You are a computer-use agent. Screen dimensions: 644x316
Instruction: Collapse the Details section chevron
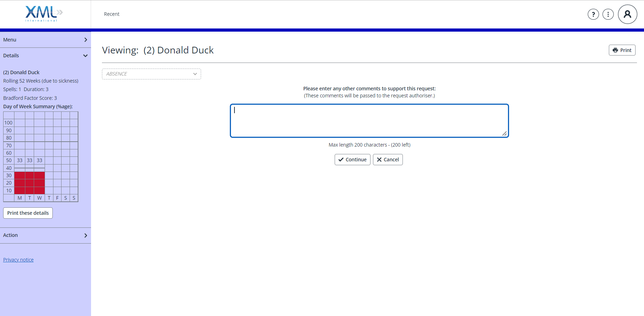85,56
